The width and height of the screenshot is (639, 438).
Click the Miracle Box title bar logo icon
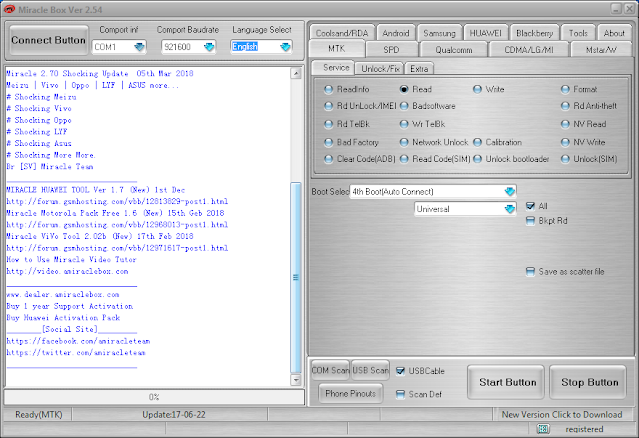[9, 9]
